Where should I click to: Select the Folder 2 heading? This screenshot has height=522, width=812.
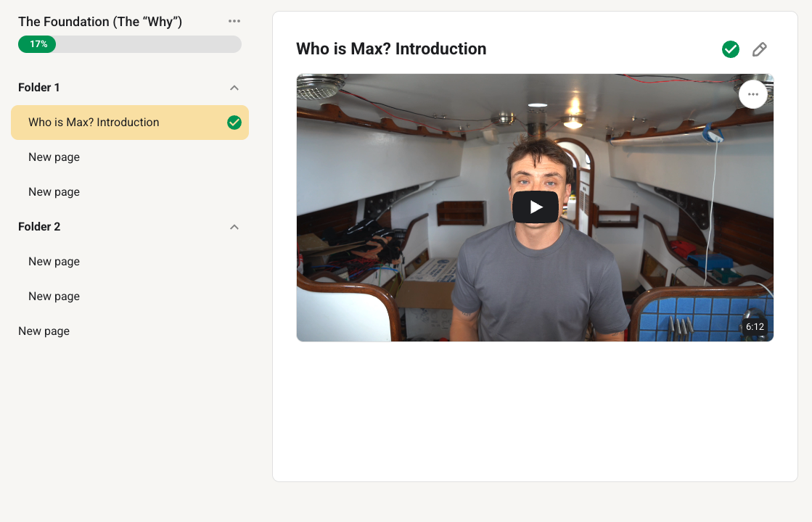39,227
